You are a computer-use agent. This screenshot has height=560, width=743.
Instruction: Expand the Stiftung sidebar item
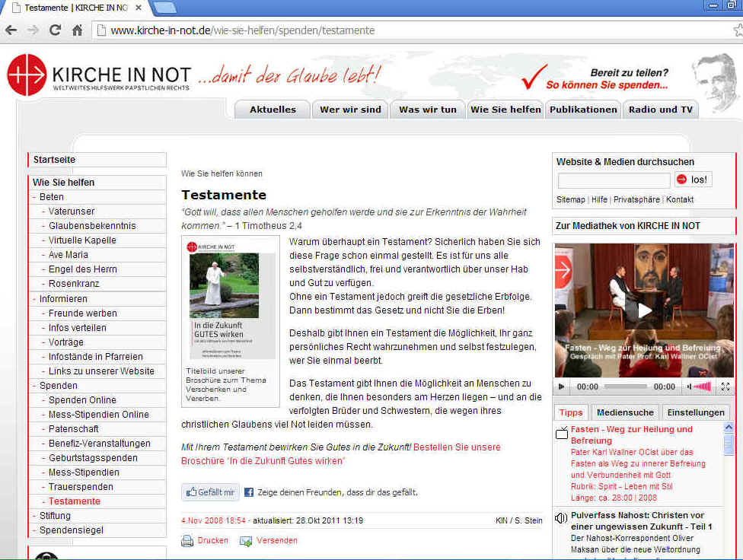point(55,515)
